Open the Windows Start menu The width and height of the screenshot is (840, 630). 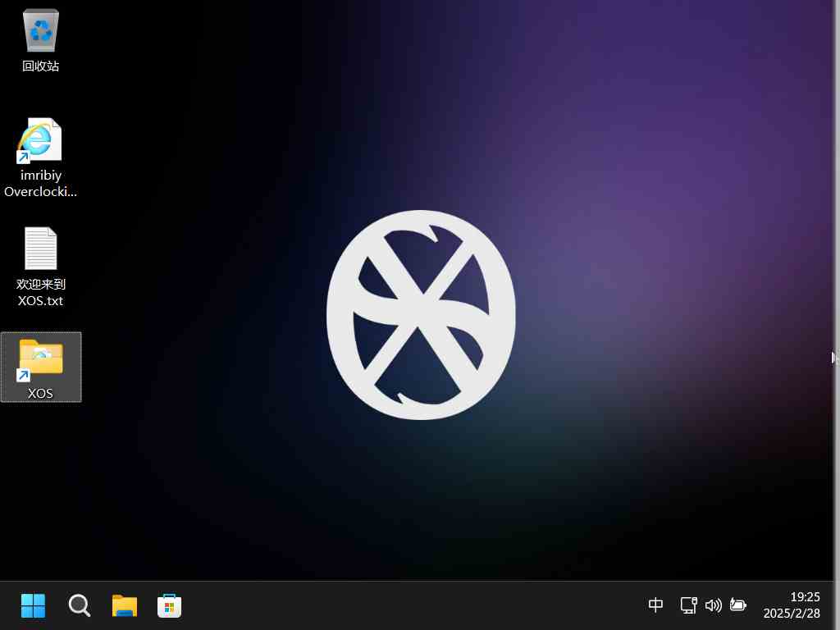click(x=33, y=606)
